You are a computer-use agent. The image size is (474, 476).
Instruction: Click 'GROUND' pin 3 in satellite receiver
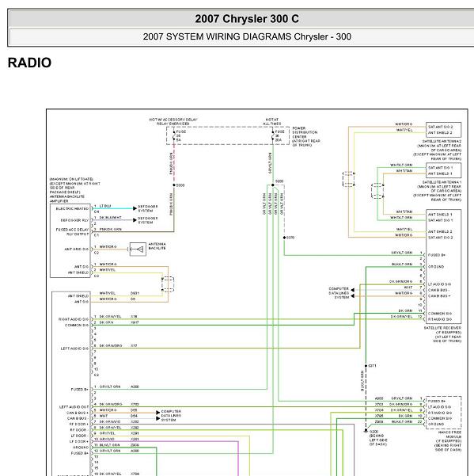[x=436, y=267]
